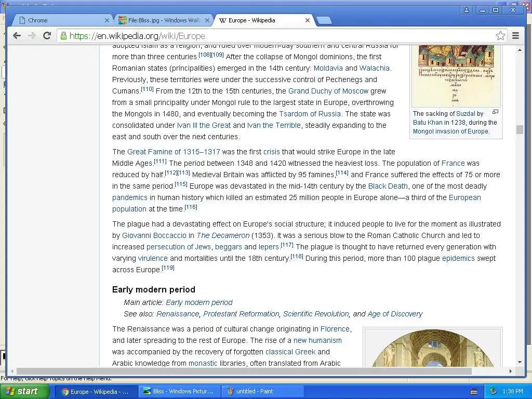Viewport: 532px width, 399px height.
Task: Switch to the File:Bliss.jpg tab
Action: (x=164, y=20)
